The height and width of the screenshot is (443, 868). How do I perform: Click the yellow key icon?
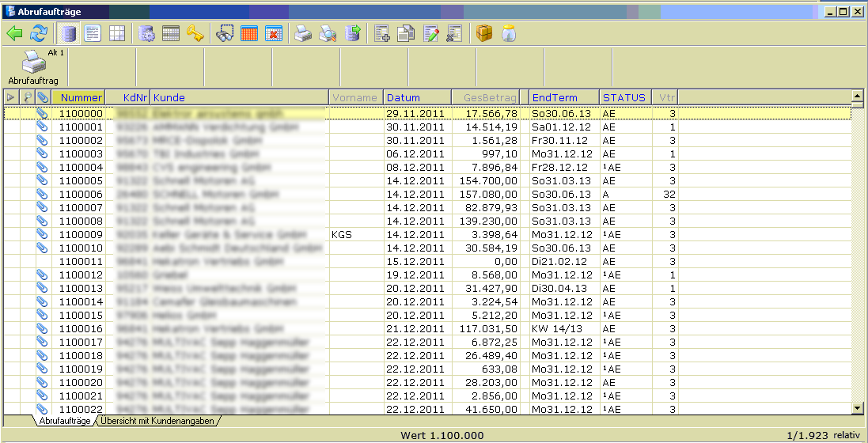coord(195,33)
